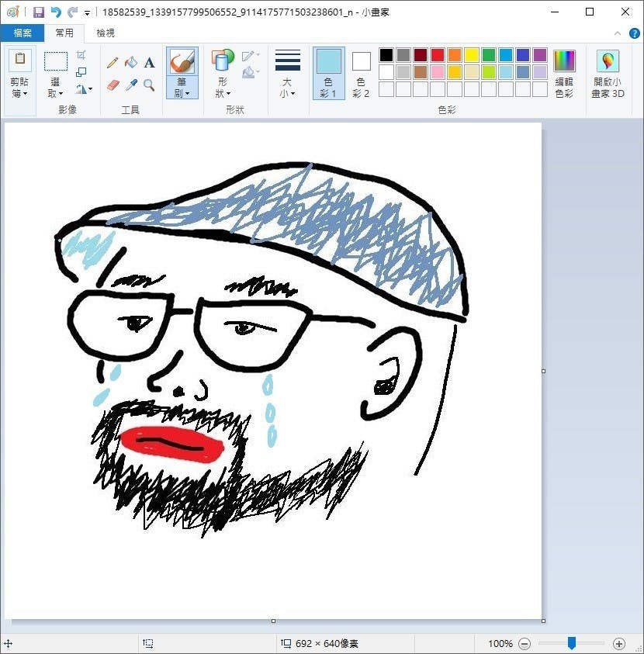This screenshot has height=654, width=644.
Task: Activate the Eraser tool
Action: (113, 85)
